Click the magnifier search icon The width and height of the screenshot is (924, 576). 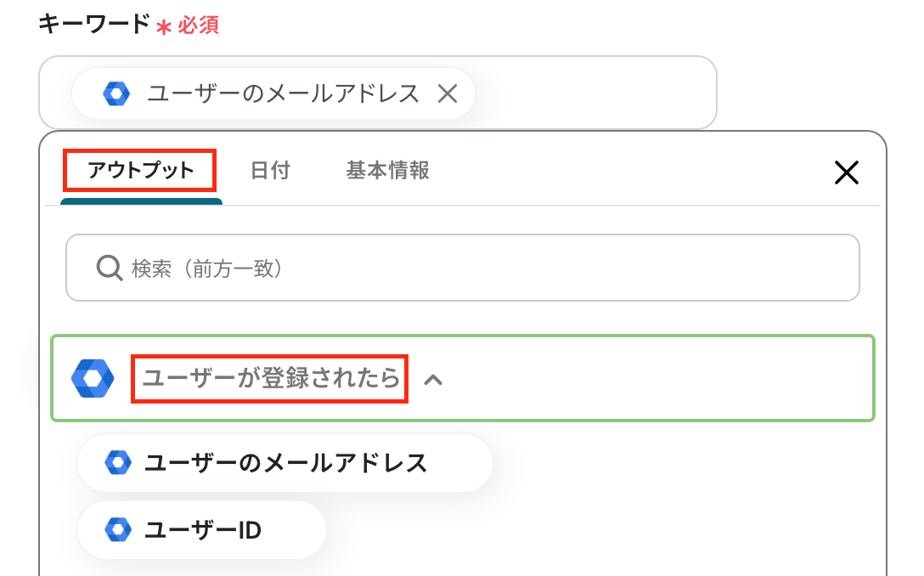(x=110, y=268)
